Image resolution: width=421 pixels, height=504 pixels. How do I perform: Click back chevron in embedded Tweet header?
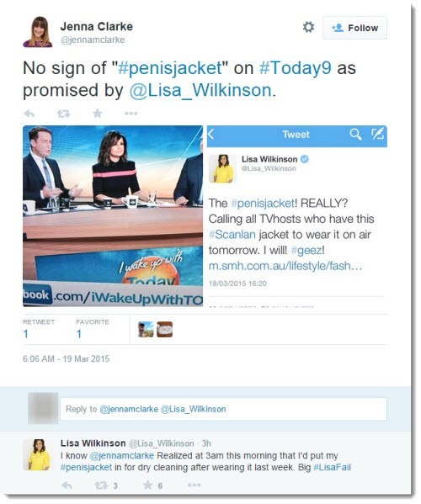211,134
